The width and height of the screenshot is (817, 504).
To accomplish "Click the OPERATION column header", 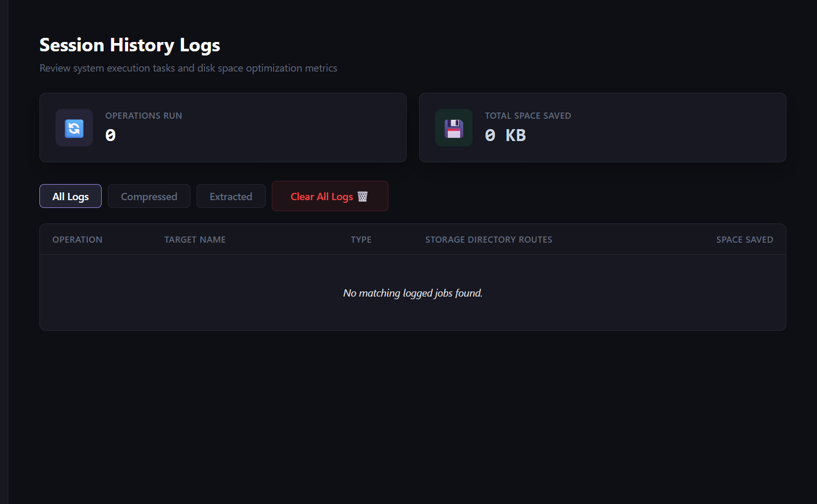I will tap(77, 240).
